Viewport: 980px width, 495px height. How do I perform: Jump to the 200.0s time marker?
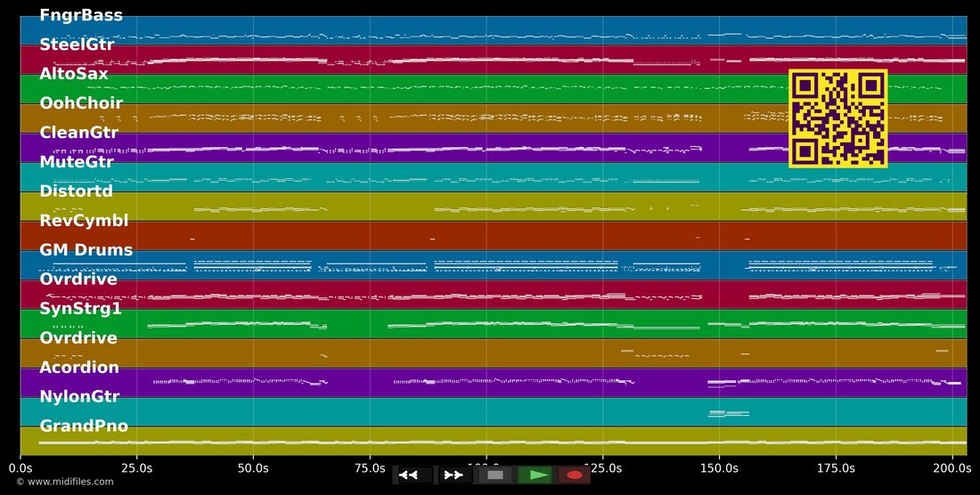point(951,467)
